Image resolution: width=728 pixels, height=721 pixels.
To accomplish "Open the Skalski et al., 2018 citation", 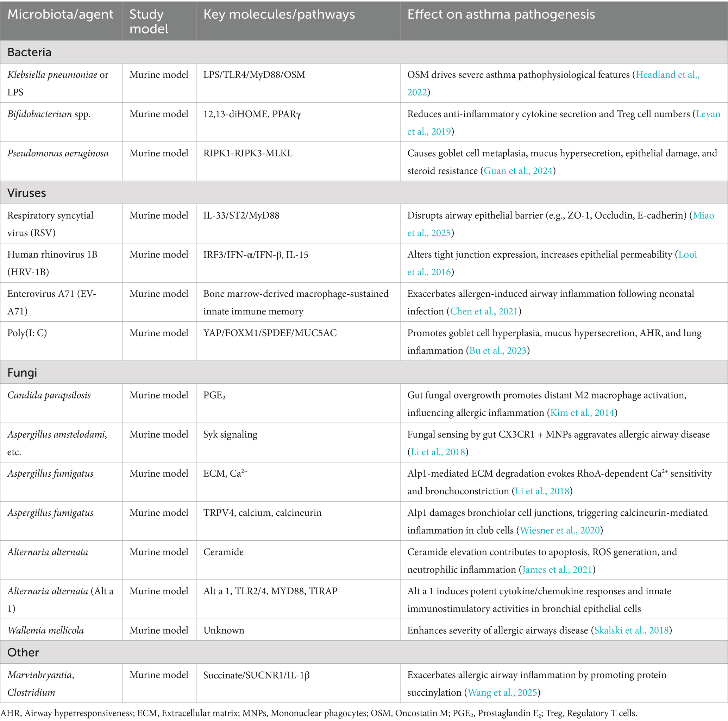I will coord(631,630).
